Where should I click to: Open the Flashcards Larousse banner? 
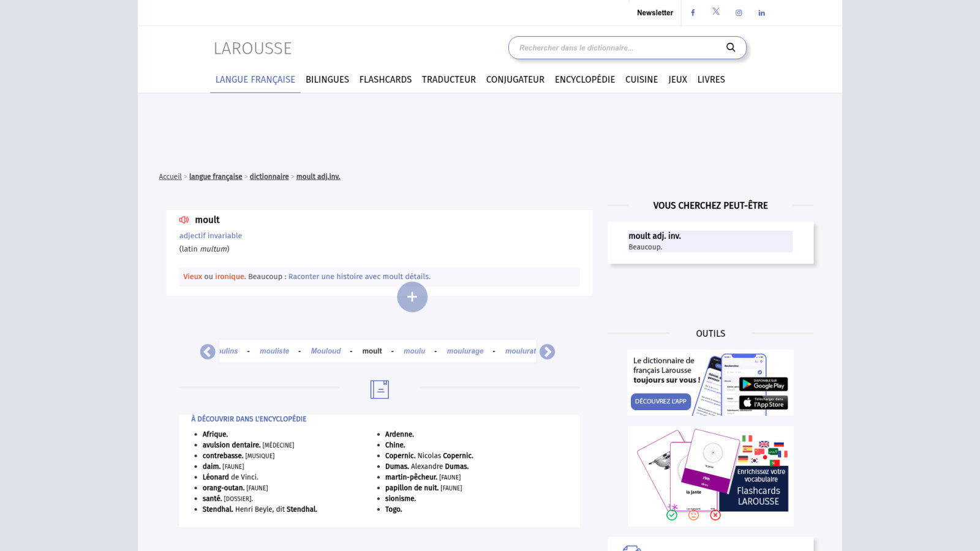click(710, 476)
